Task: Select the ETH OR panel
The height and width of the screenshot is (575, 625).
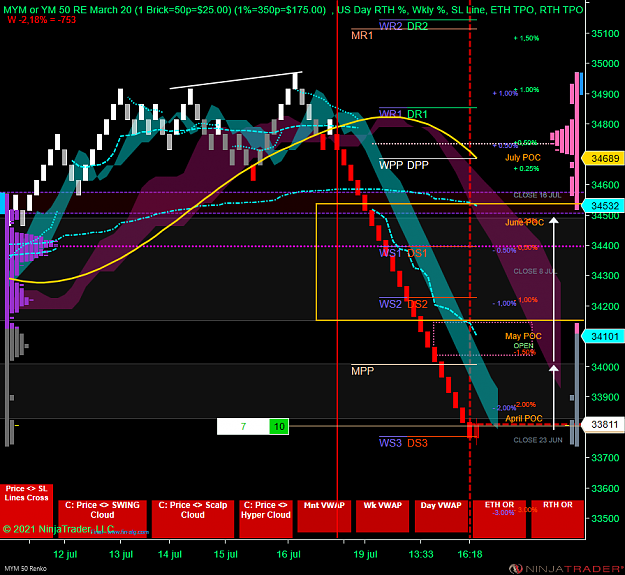Action: pyautogui.click(x=499, y=519)
